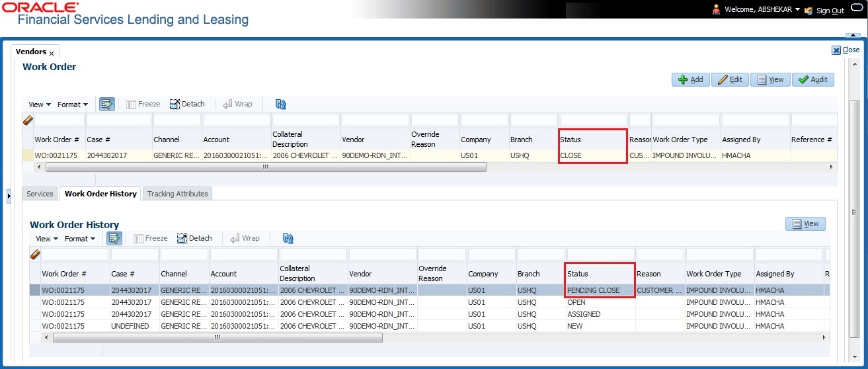Viewport: 868px width, 369px height.
Task: Click Refresh icon in Work Order History toolbar
Action: (288, 239)
